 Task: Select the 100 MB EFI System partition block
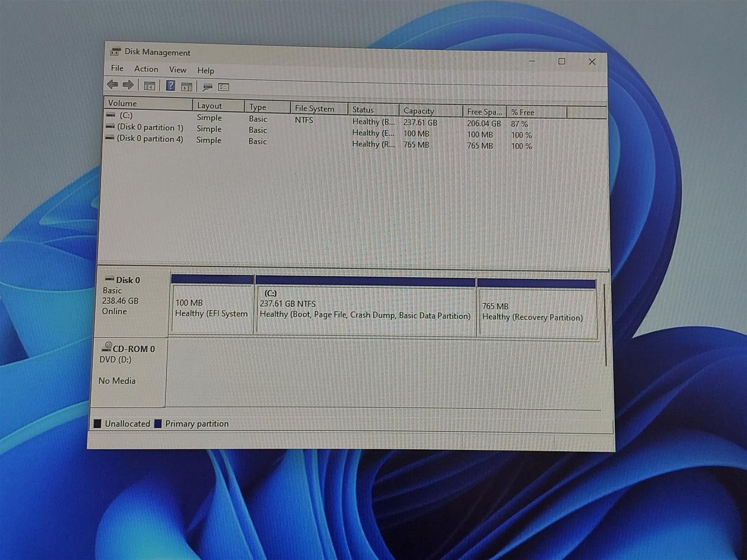(x=212, y=304)
